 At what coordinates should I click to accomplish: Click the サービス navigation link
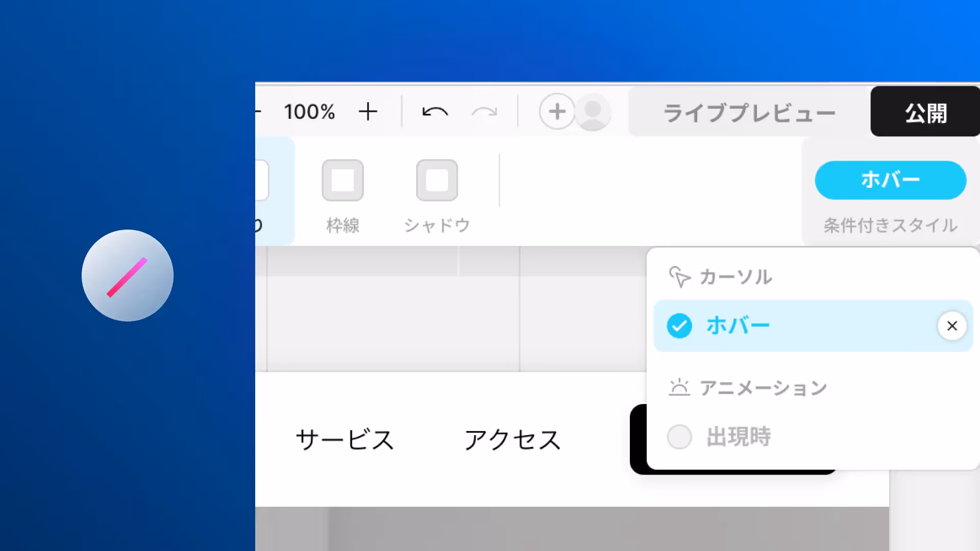[345, 440]
